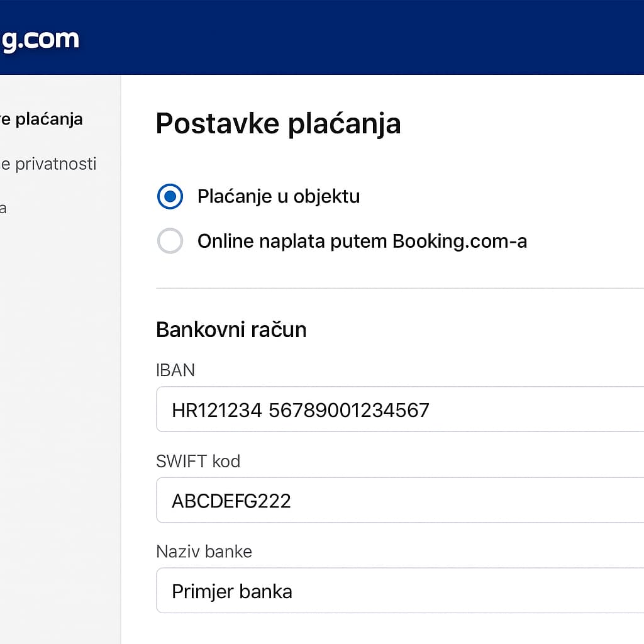Click the bank name "Primjer banka"
This screenshot has height=644, width=644.
click(232, 591)
